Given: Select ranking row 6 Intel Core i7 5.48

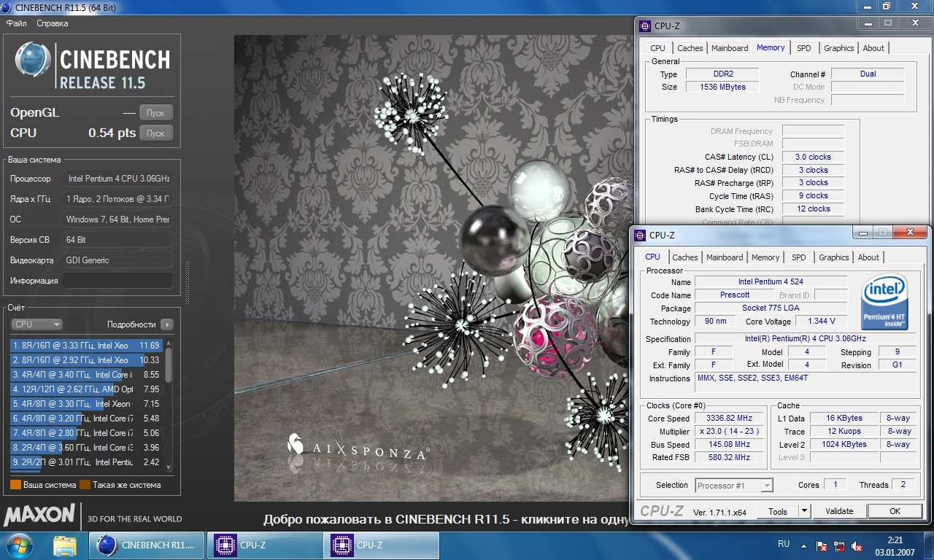Looking at the screenshot, I should (87, 419).
